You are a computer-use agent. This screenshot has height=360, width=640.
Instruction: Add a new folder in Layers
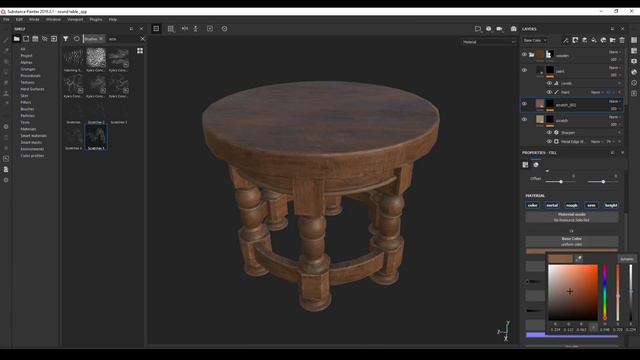pos(613,40)
